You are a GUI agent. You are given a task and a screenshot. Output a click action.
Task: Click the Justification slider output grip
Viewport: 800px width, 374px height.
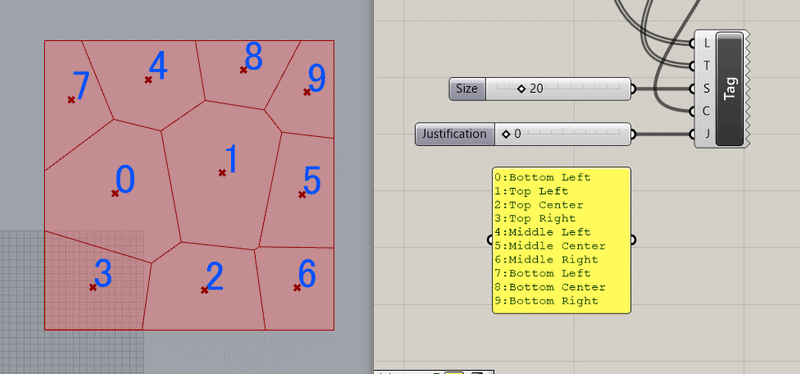[x=633, y=135]
